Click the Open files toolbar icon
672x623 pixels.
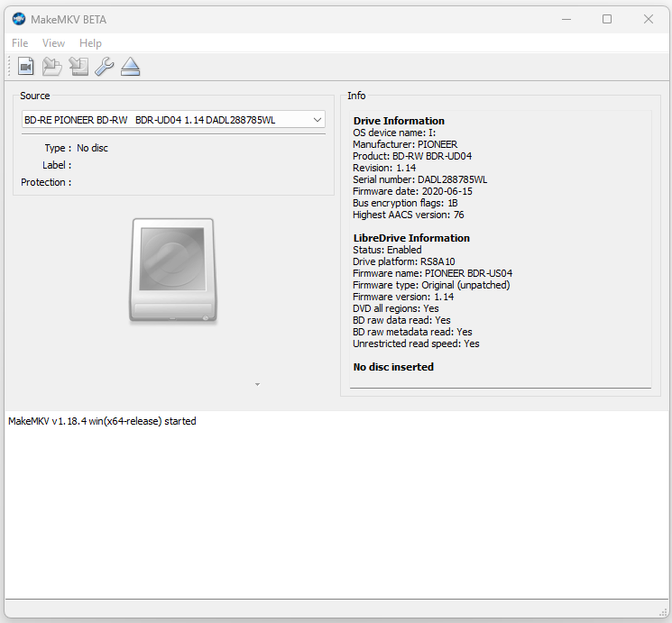pyautogui.click(x=26, y=67)
